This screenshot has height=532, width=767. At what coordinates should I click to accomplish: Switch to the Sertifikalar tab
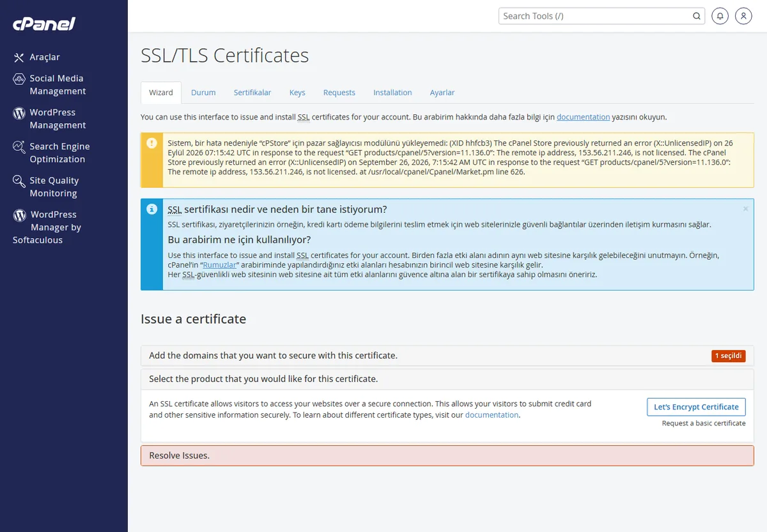(x=252, y=93)
